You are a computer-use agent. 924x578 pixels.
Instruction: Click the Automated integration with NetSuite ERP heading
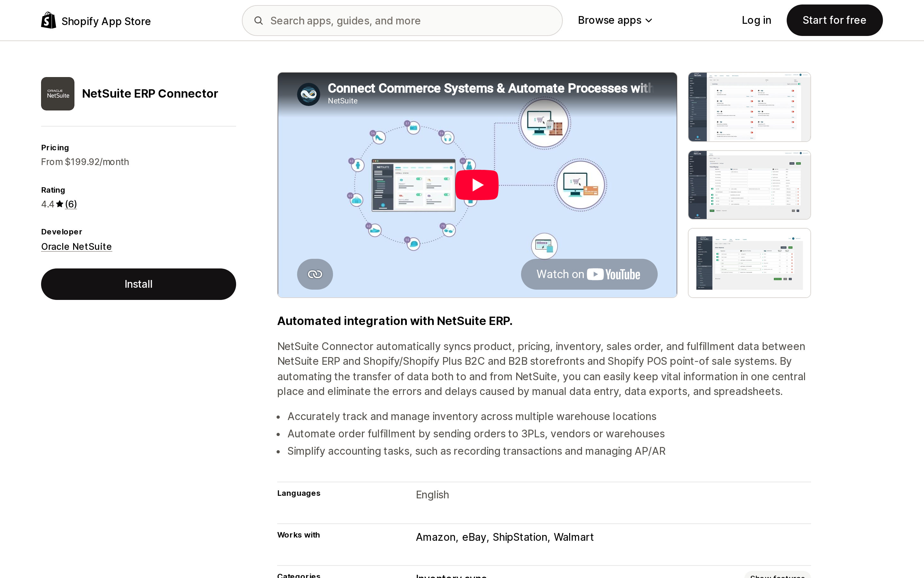pyautogui.click(x=395, y=321)
